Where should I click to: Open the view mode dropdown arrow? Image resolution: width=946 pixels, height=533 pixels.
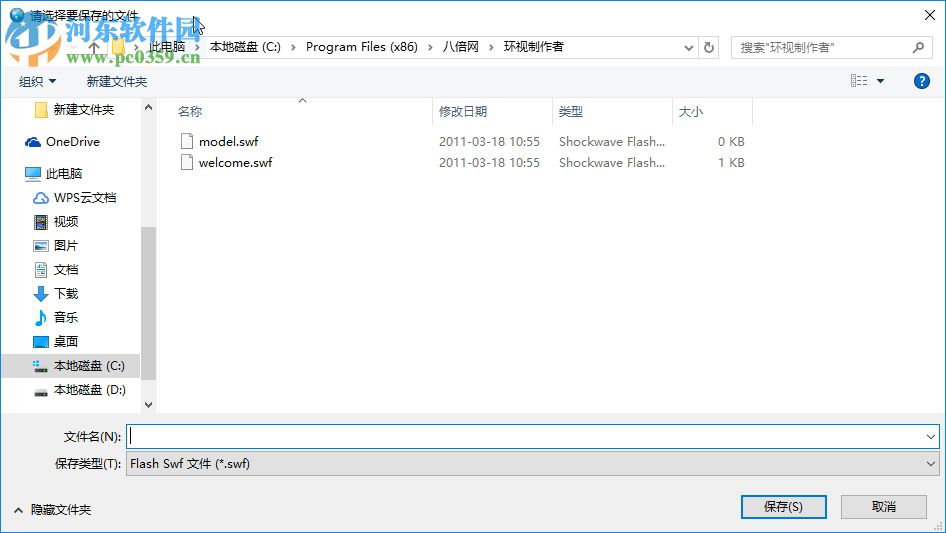(880, 81)
